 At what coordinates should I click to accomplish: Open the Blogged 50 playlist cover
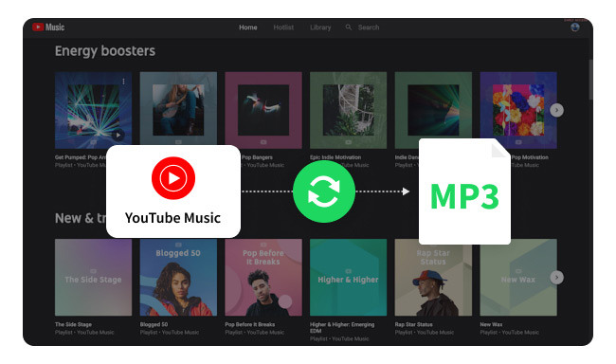pyautogui.click(x=178, y=278)
